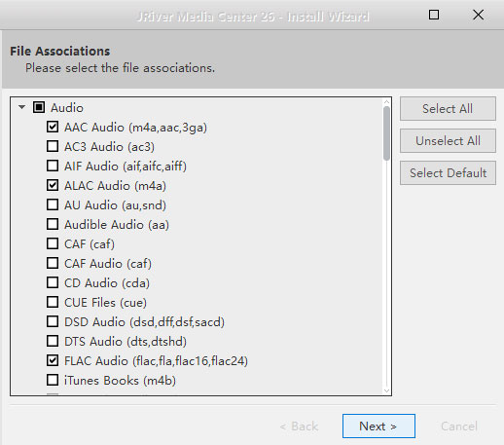Proceed with the Next button

378,426
